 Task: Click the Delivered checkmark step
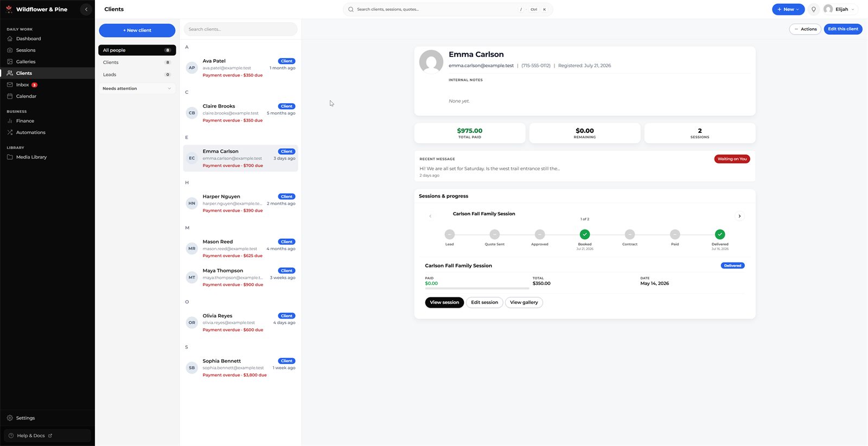click(x=720, y=234)
